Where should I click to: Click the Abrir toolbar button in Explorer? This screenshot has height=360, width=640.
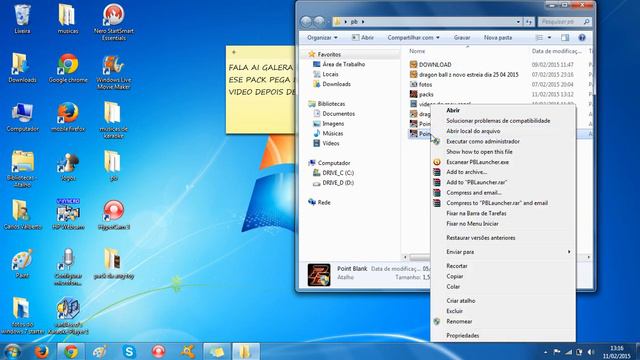click(x=363, y=38)
